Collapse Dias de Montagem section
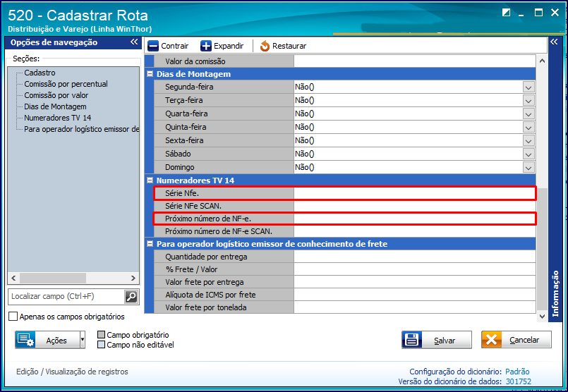 point(150,74)
